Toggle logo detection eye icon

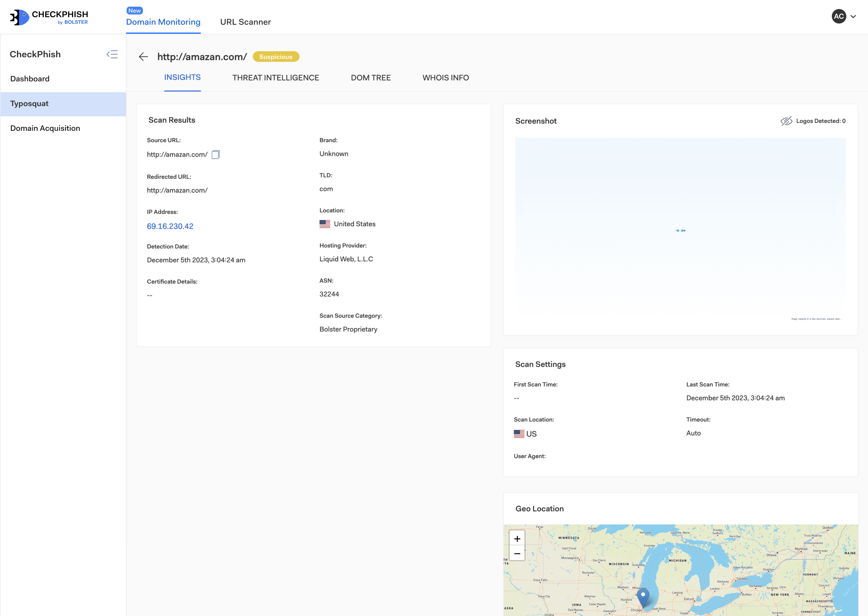pos(786,121)
